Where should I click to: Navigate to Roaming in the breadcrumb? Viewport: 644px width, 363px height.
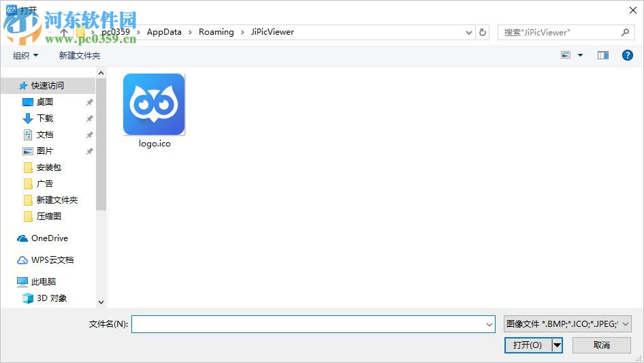216,32
